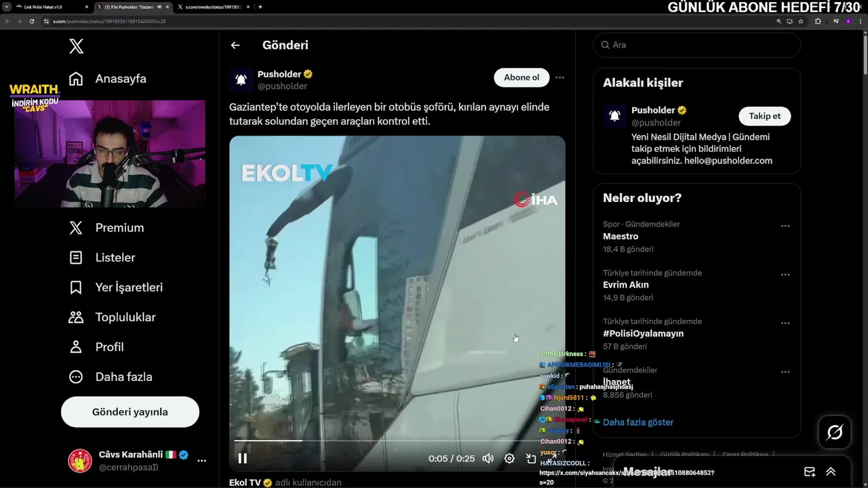
Task: Click the Gönderi yayınla button
Action: pos(130,412)
